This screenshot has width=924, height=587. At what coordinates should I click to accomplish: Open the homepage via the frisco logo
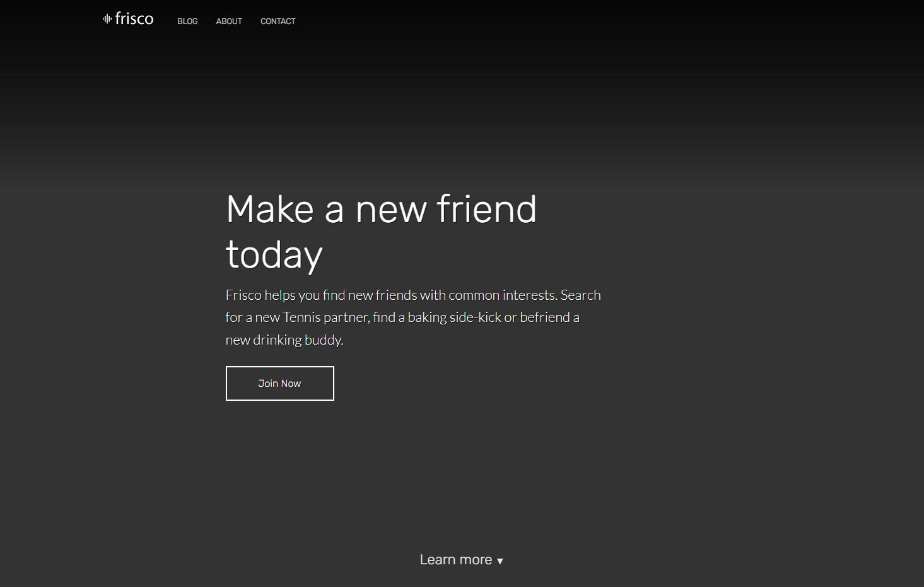click(127, 19)
